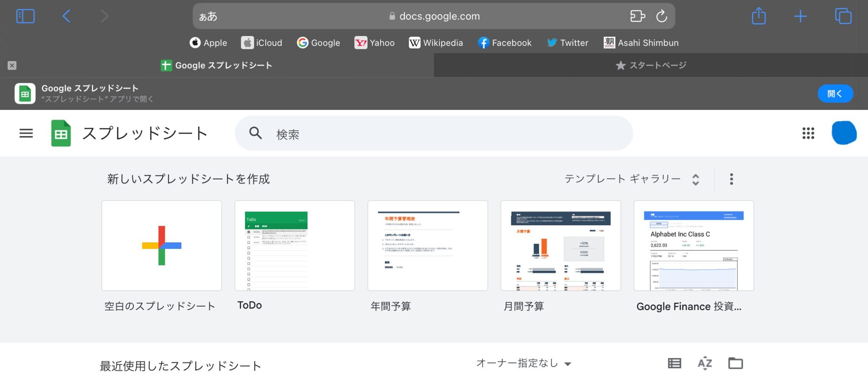Open the ToDo template
868x389 pixels.
[x=295, y=246]
